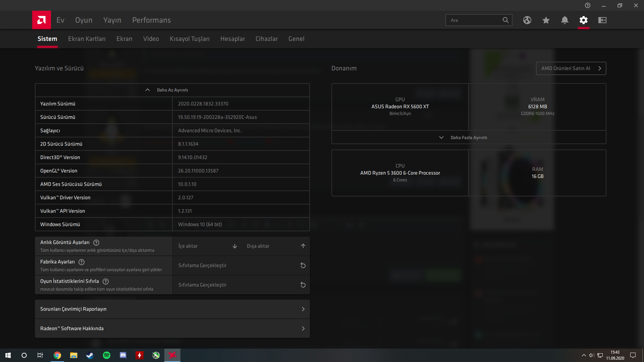Click help icon next to Anlık Görüntü Ayarları
644x362 pixels.
tap(96, 243)
